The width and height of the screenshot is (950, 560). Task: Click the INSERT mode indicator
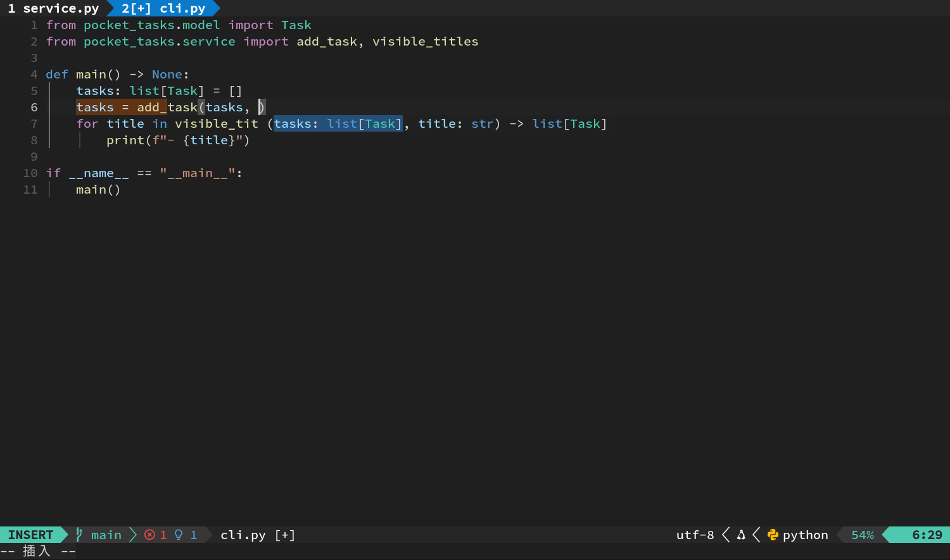tap(30, 535)
